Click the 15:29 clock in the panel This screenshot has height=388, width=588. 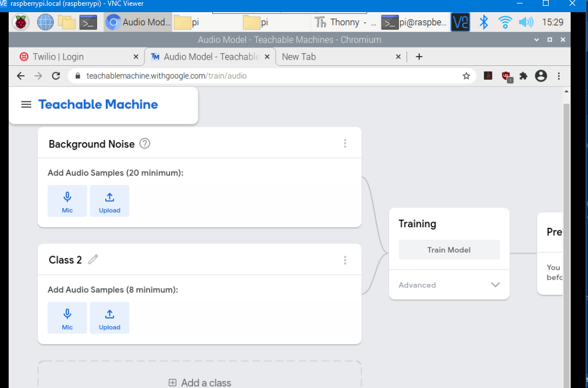tap(553, 23)
